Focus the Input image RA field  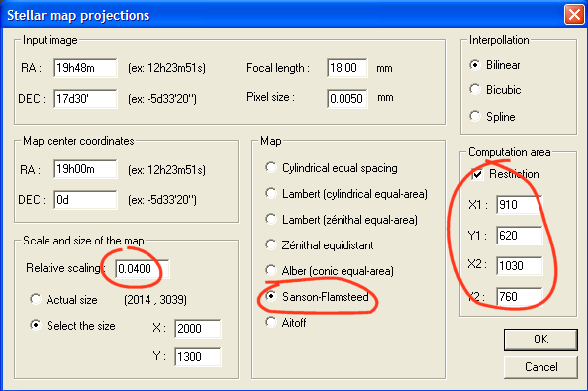click(x=85, y=68)
